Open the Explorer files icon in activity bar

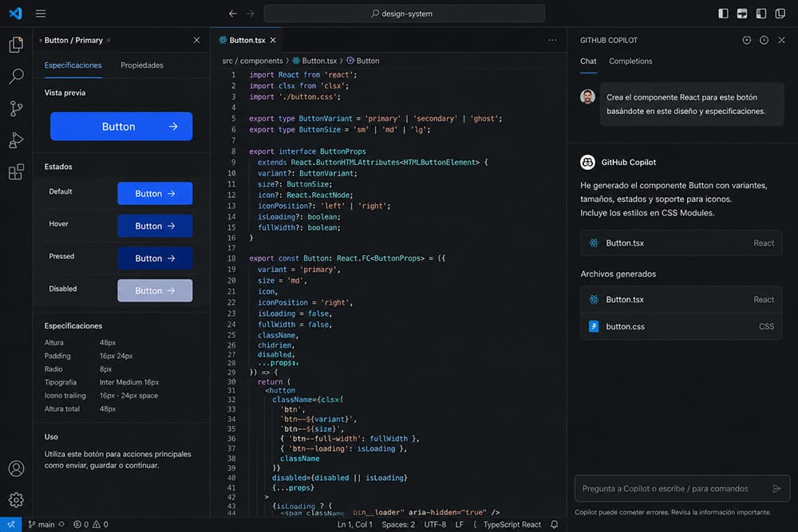(16, 45)
